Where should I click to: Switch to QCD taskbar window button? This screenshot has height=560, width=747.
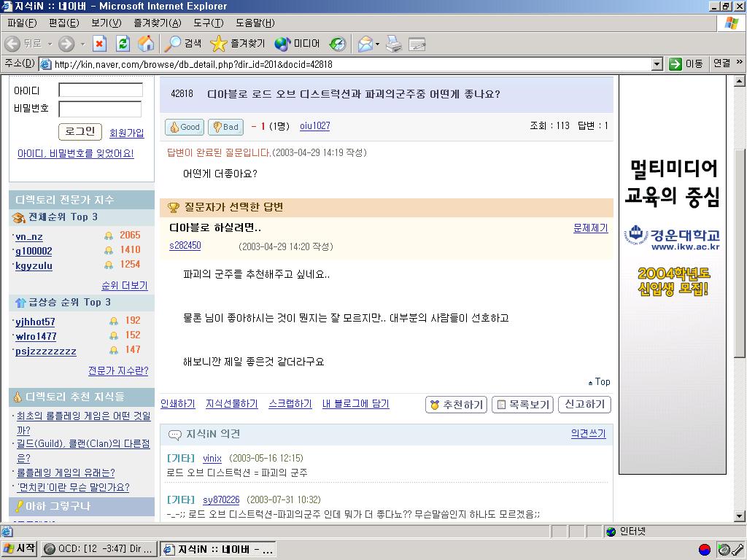click(98, 549)
